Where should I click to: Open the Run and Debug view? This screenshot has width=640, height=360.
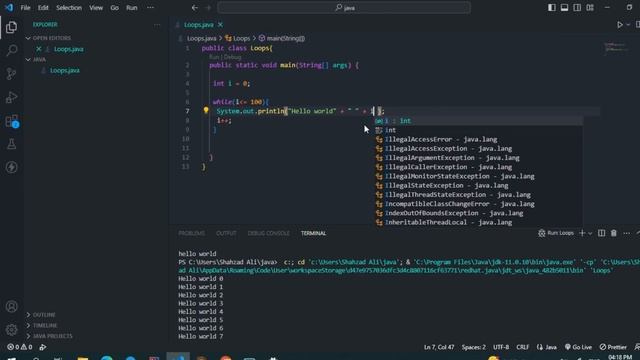[11, 97]
